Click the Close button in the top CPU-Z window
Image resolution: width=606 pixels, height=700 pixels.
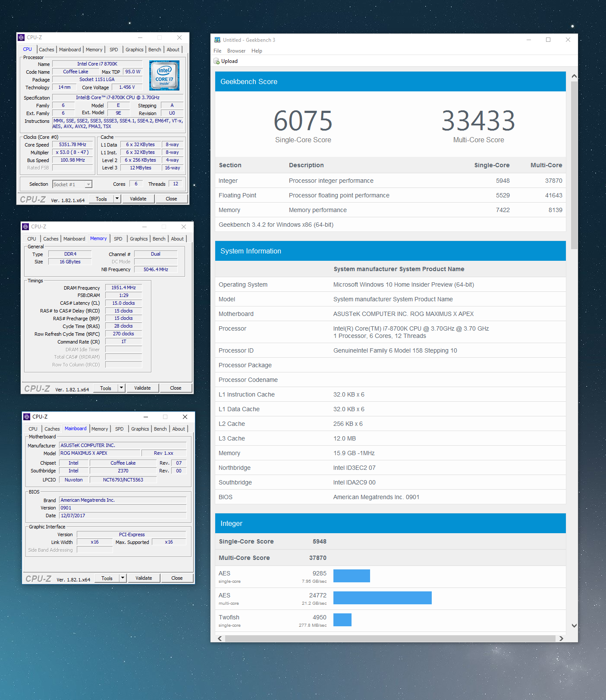point(171,199)
